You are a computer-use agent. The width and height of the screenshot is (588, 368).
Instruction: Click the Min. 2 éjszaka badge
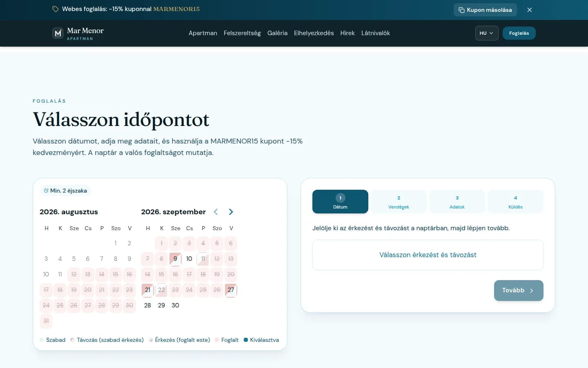[65, 191]
